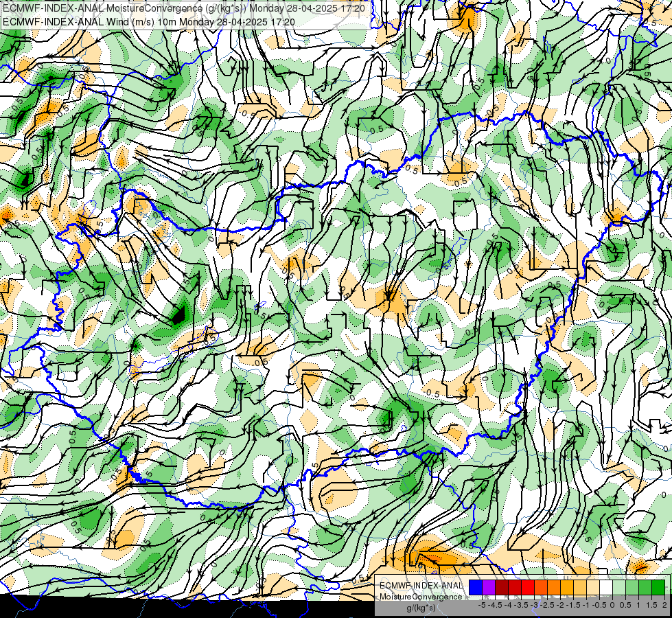Click the blue swatch in the legend
The width and height of the screenshot is (672, 618).
click(476, 587)
